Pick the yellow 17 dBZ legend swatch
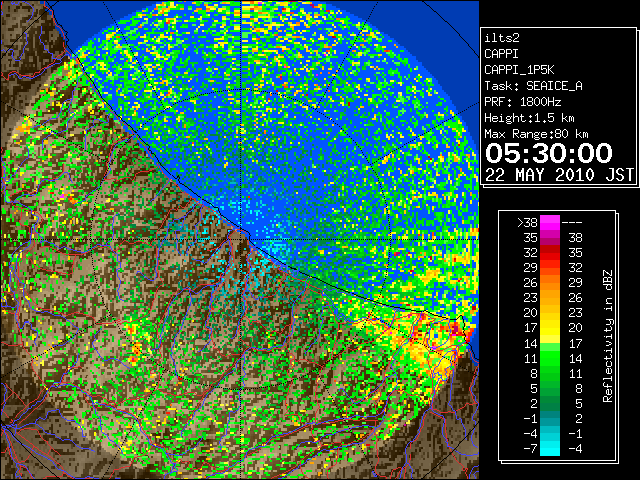This screenshot has height=480, width=640. 550,328
